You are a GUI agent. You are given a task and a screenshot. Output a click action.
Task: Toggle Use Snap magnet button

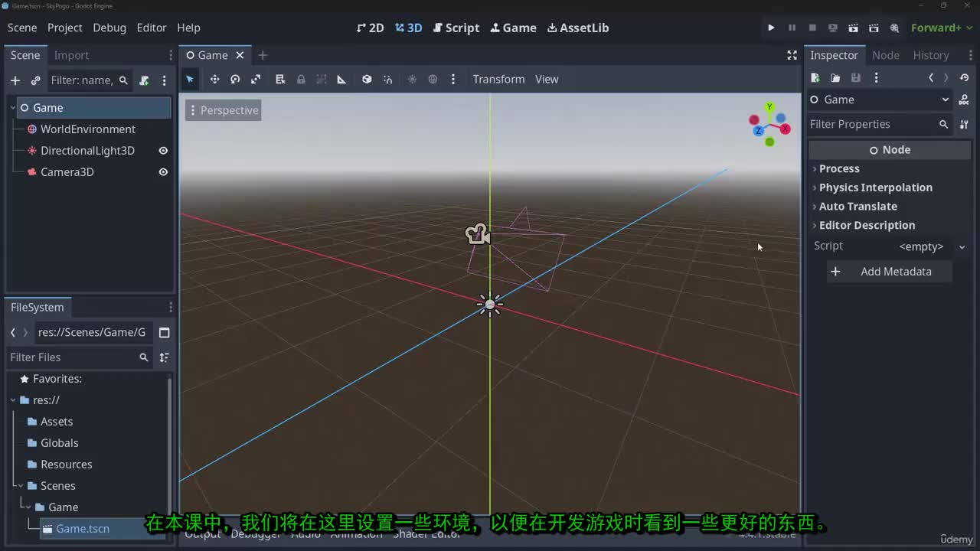[387, 79]
